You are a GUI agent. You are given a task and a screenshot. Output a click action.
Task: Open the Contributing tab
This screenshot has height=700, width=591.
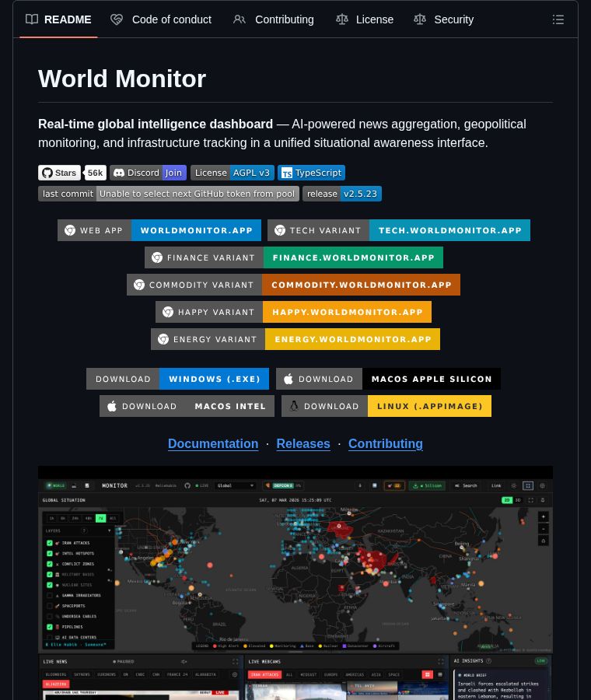(274, 19)
